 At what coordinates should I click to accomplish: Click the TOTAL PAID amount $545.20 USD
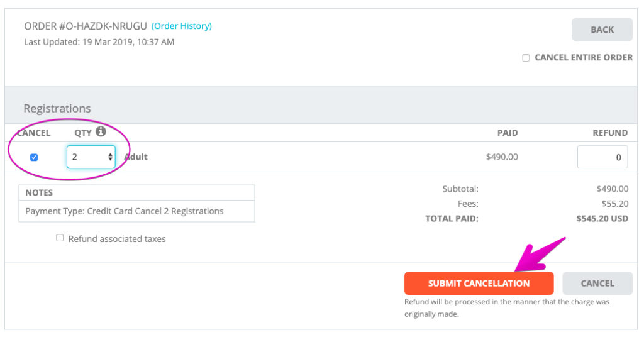tap(602, 218)
